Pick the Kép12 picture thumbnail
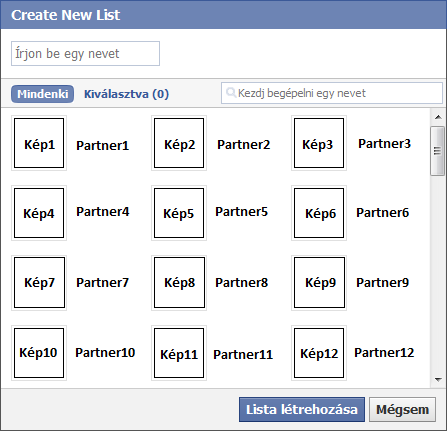 (x=319, y=353)
